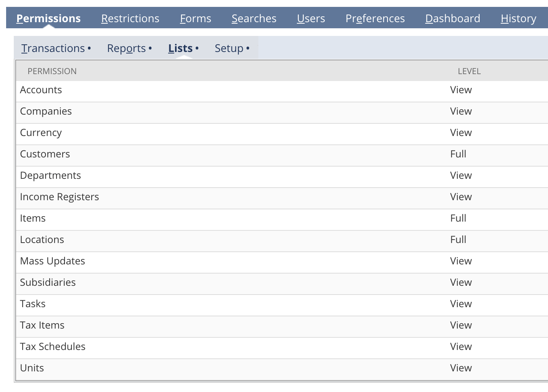The width and height of the screenshot is (548, 392).
Task: Click the View level for Units
Action: (461, 368)
